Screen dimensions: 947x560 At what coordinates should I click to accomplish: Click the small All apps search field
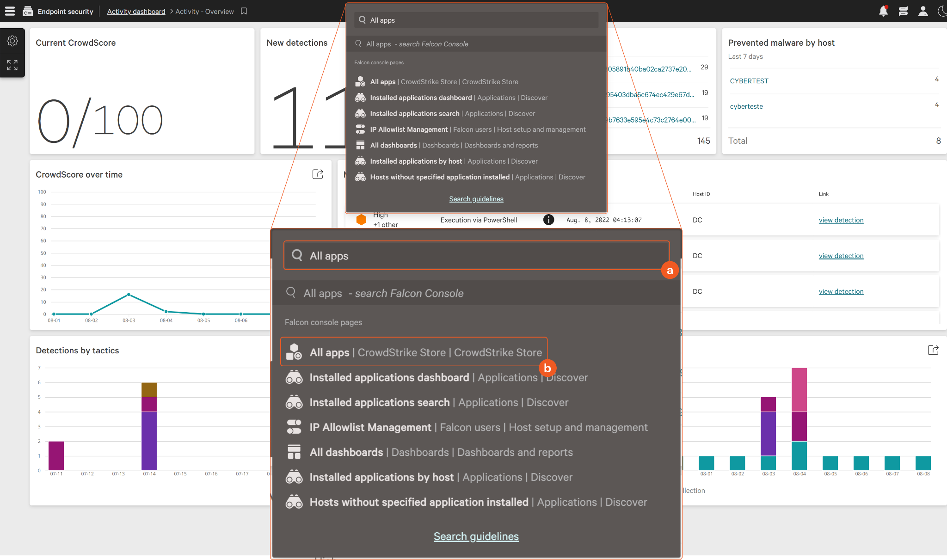(476, 20)
